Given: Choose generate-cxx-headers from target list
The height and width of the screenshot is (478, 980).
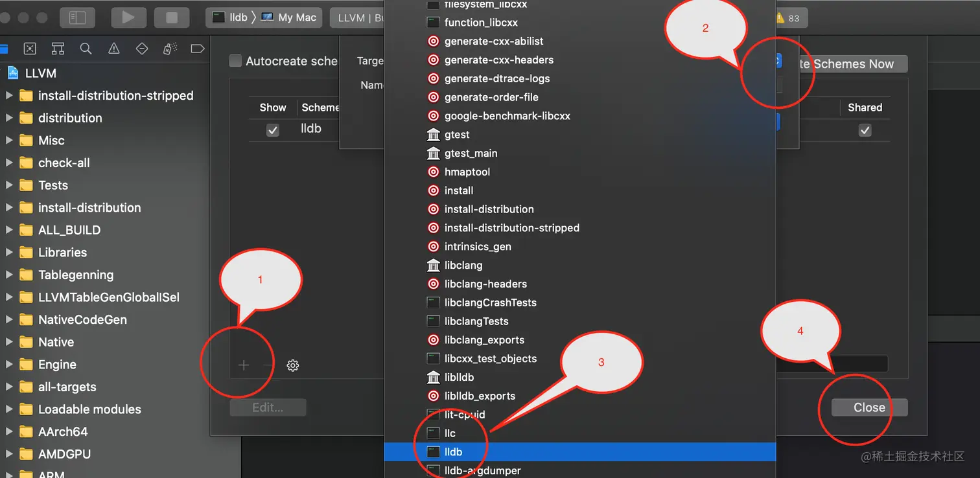Looking at the screenshot, I should click(580, 60).
